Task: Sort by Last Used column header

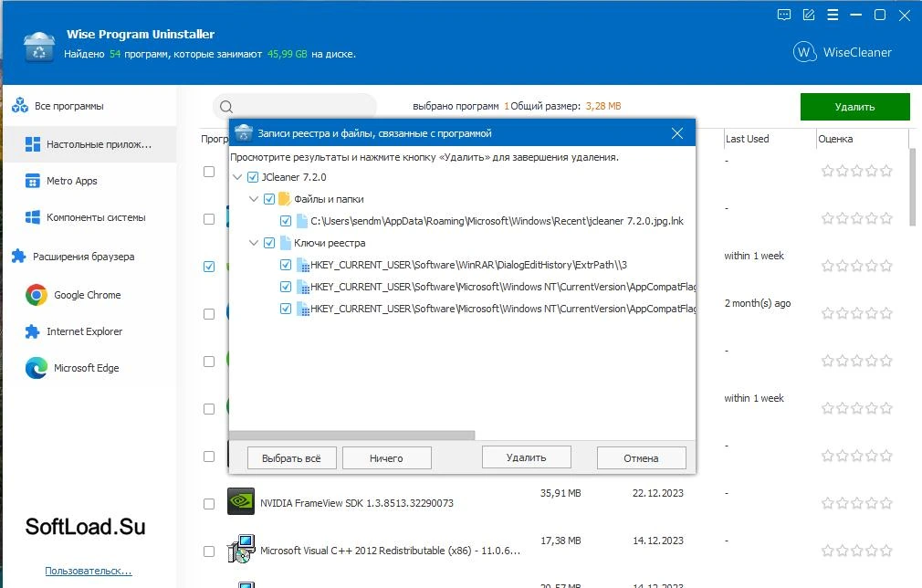Action: (747, 139)
